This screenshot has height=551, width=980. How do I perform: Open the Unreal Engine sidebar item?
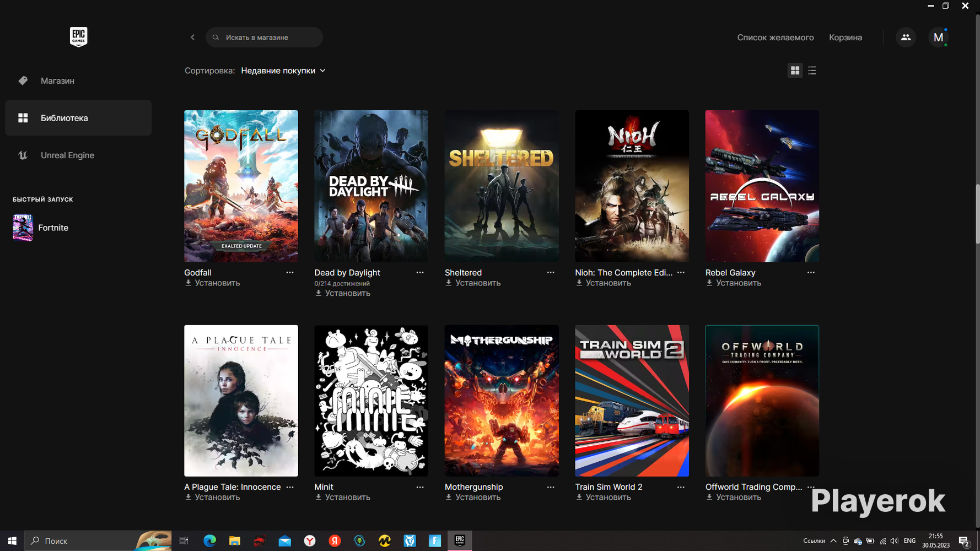[x=78, y=155]
